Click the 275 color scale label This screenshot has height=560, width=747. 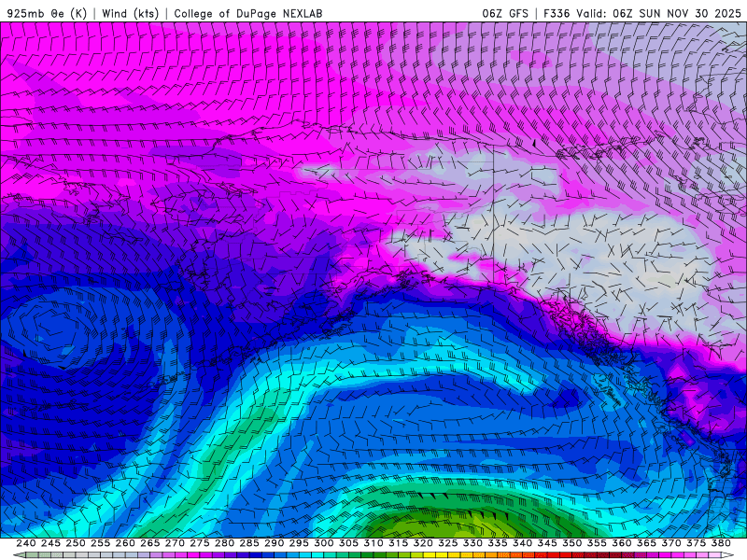click(x=199, y=543)
